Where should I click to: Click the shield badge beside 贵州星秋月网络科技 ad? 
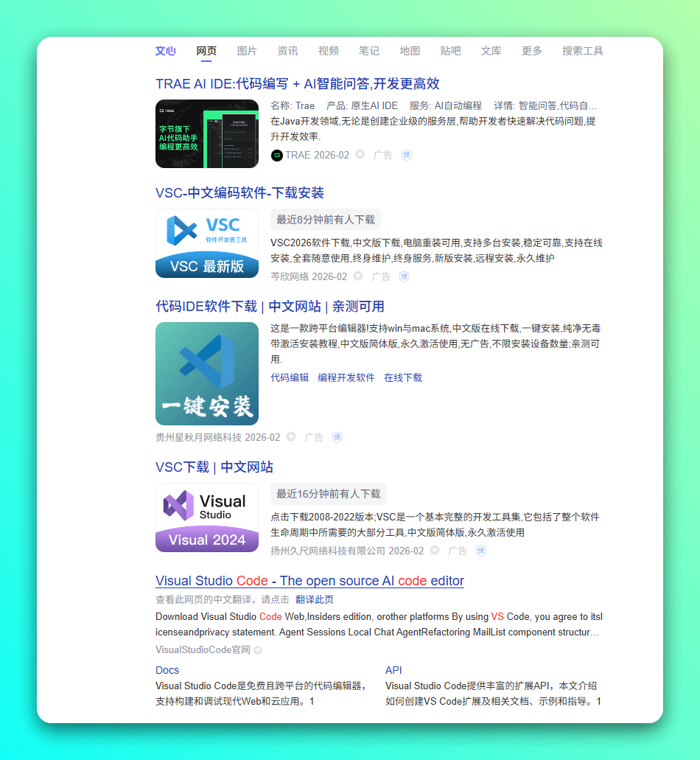click(x=337, y=437)
